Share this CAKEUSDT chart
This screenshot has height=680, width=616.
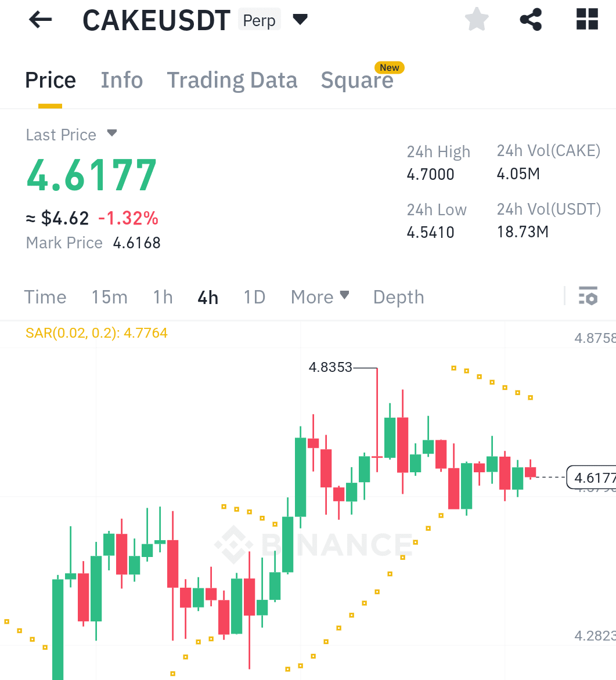coord(531,20)
